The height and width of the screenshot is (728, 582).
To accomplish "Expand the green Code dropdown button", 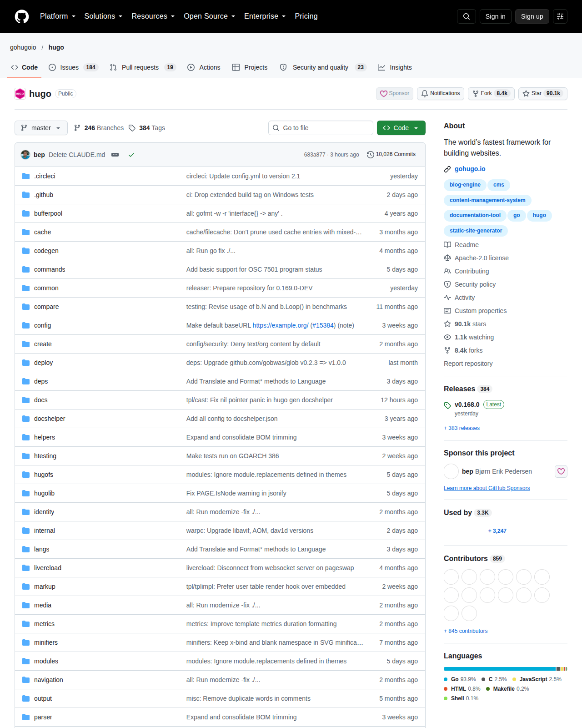I will [401, 128].
